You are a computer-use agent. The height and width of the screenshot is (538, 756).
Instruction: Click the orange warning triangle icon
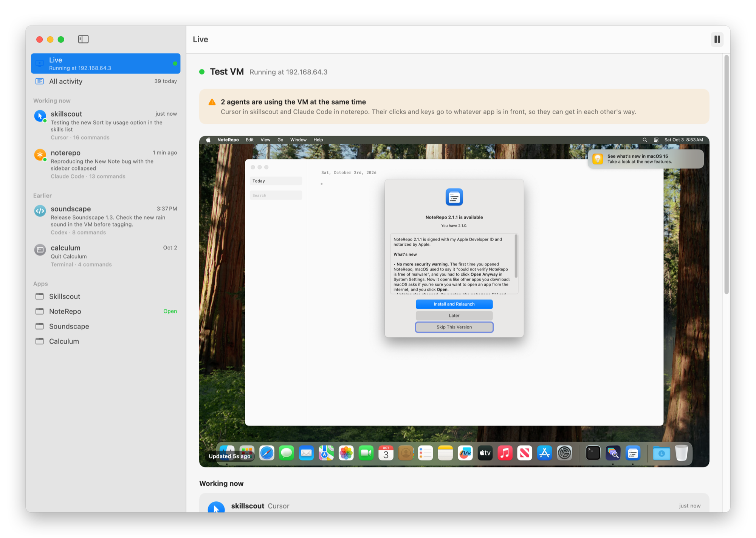212,102
